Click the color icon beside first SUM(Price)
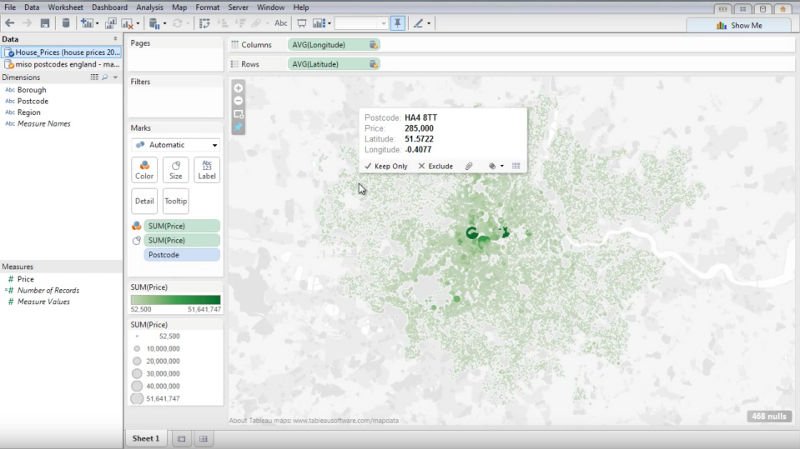This screenshot has width=800, height=449. point(136,226)
